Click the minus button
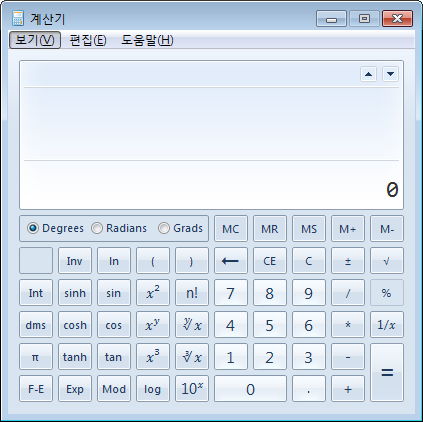This screenshot has height=422, width=423. click(x=348, y=357)
